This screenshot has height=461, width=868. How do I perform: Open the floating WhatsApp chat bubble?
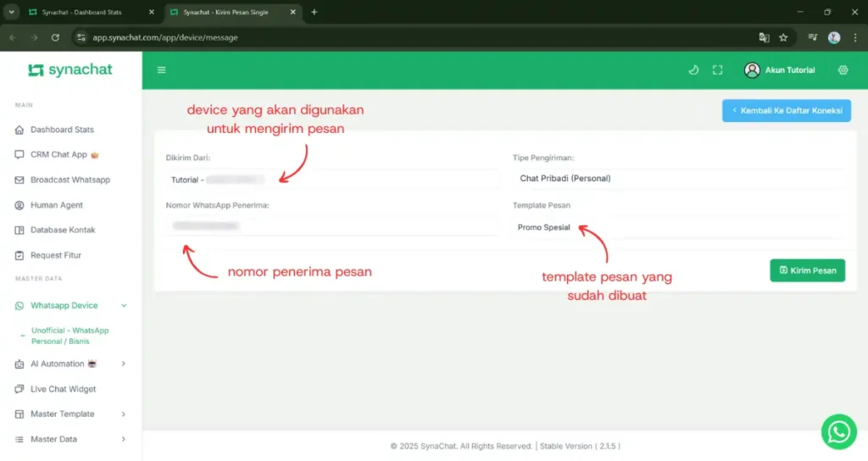(838, 431)
